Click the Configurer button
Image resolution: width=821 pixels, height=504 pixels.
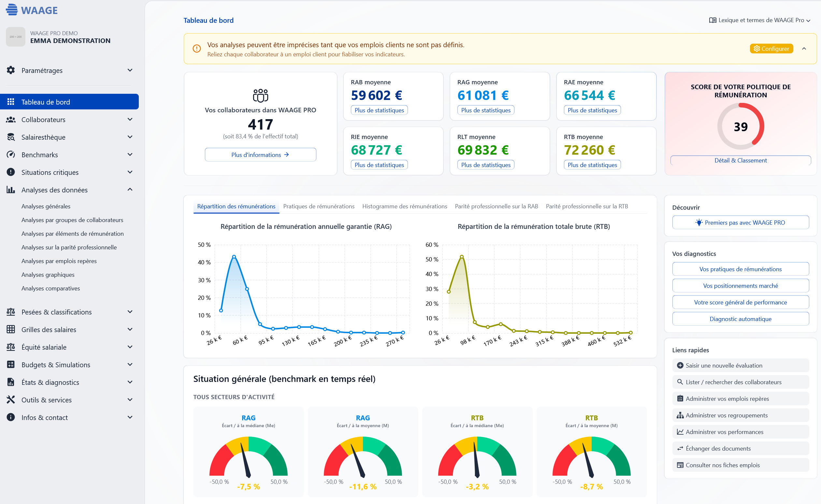[771, 49]
